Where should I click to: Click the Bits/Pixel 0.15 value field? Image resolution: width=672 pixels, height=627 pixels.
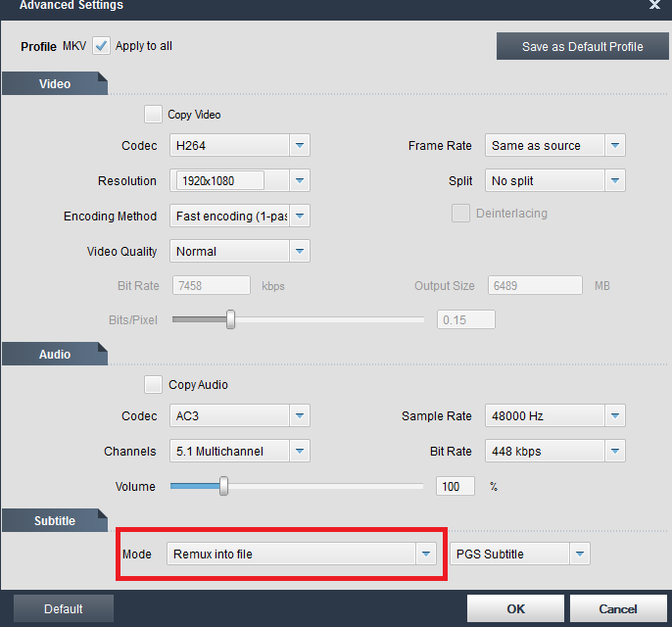466,319
